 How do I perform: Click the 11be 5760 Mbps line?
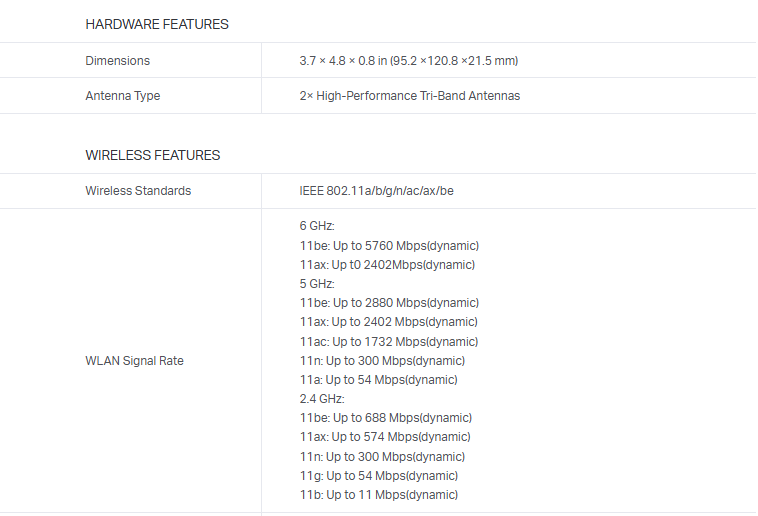[389, 246]
